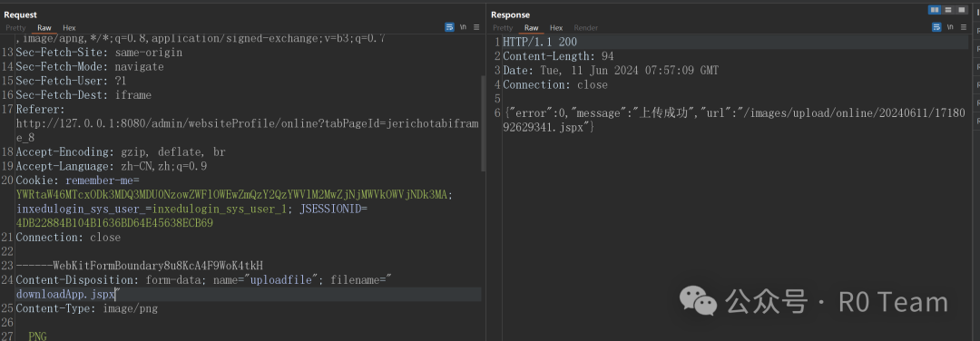Select side-by-side split layout icon
Viewport: 980px width, 341px height.
pyautogui.click(x=935, y=10)
